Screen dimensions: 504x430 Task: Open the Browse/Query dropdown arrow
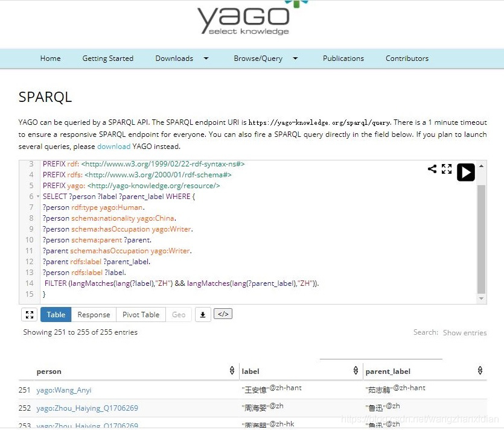(x=295, y=58)
